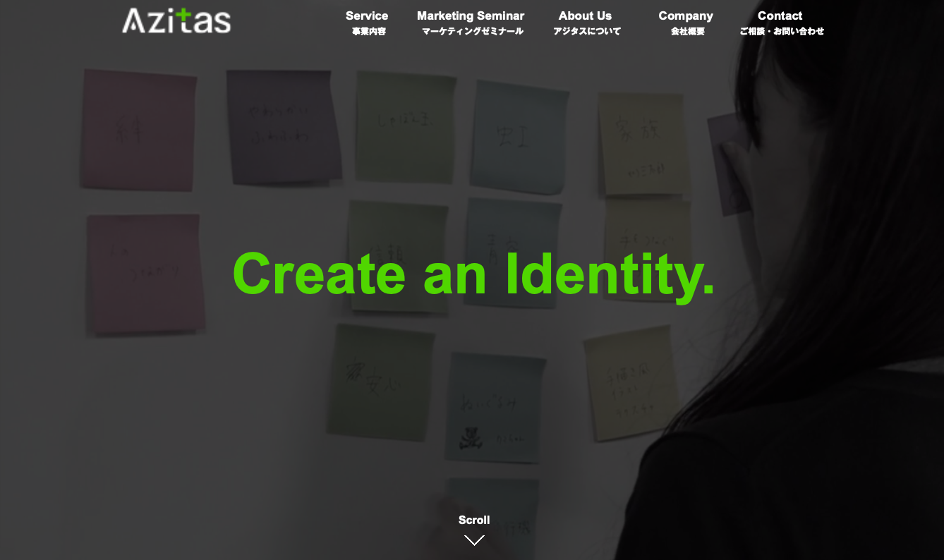Image resolution: width=944 pixels, height=560 pixels.
Task: Select the Contact nav link
Action: point(780,16)
